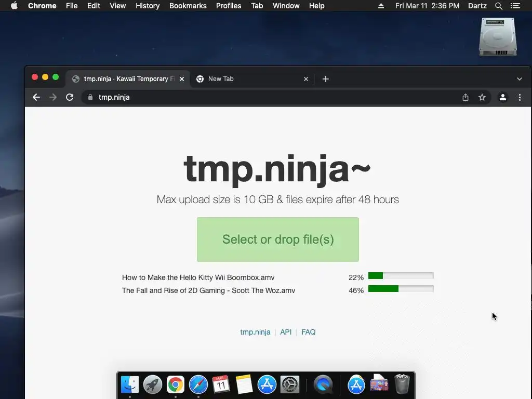The image size is (532, 399).
Task: Open Chrome three-dot menu
Action: click(520, 97)
